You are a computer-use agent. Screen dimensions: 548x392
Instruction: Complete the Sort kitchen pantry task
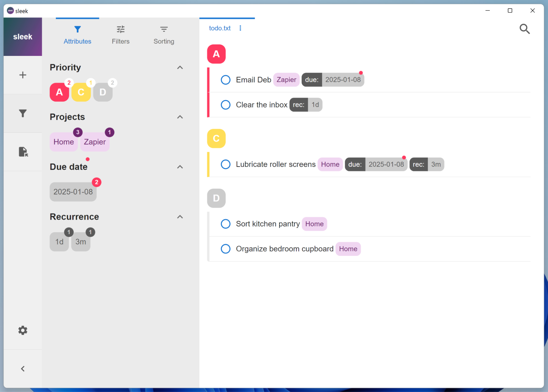[x=225, y=224]
